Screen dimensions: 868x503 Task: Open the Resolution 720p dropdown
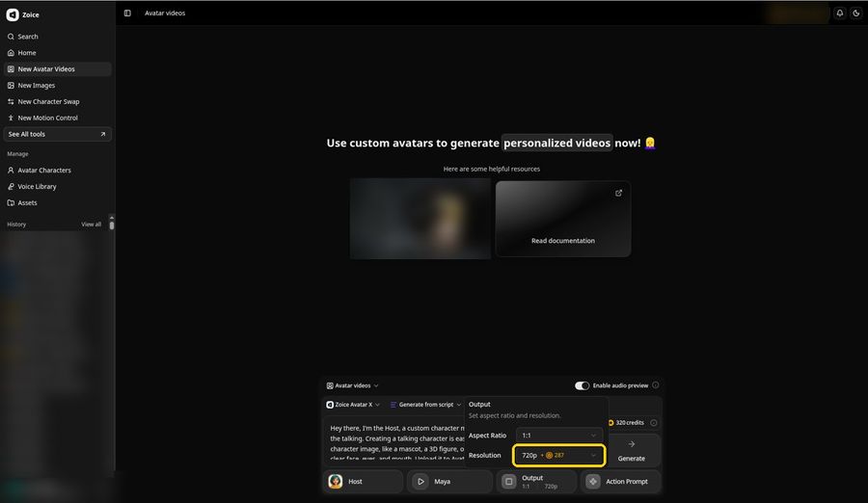[x=559, y=456]
